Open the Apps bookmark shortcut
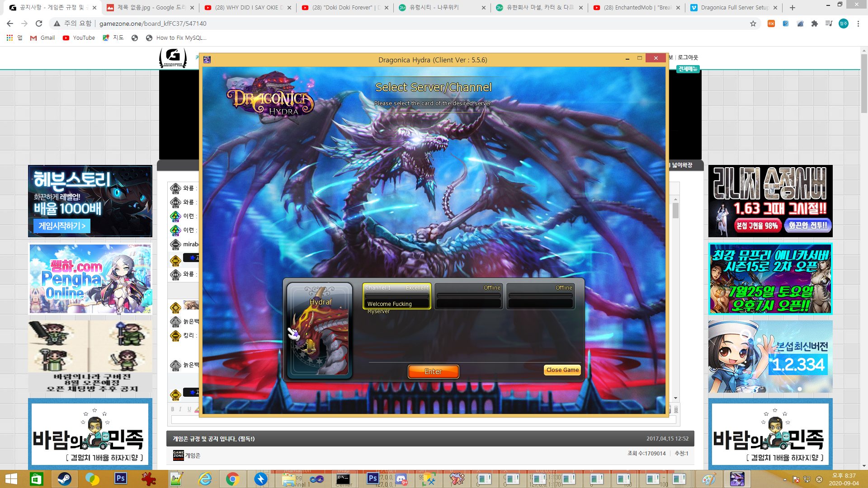The height and width of the screenshot is (488, 868). pyautogui.click(x=14, y=38)
